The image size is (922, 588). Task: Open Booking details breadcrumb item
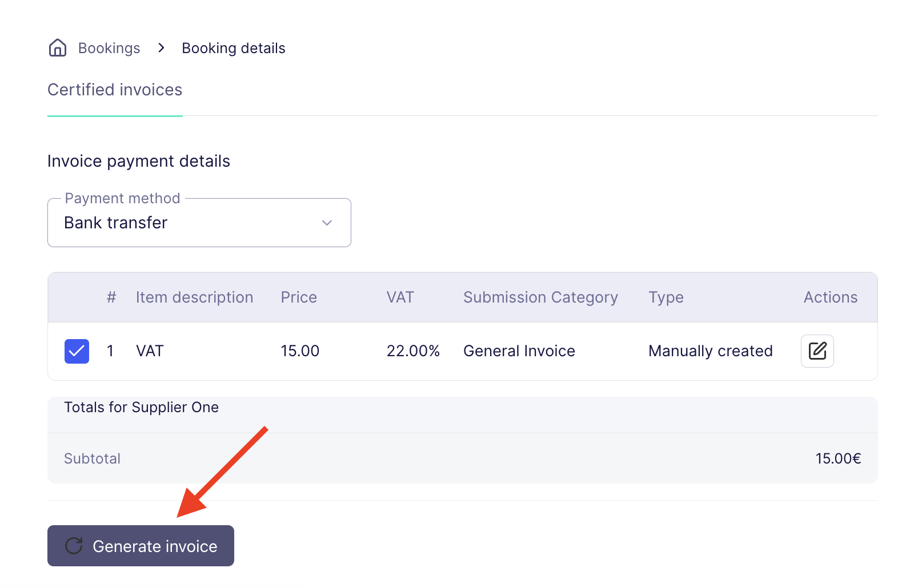[x=233, y=49]
